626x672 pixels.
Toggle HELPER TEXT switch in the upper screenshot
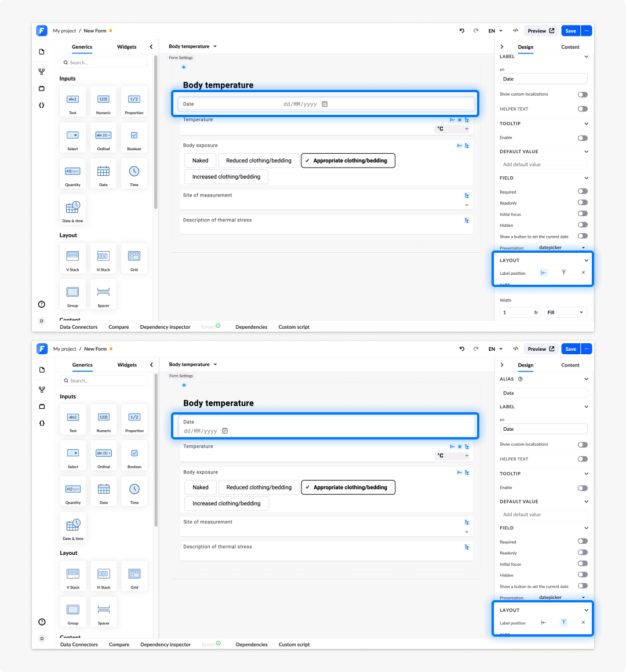coord(583,109)
